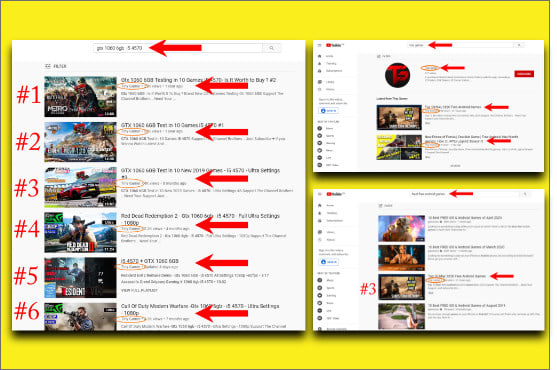This screenshot has height=370, width=557.
Task: Click Trending icon in the bottom-right window sidebar
Action: click(320, 213)
